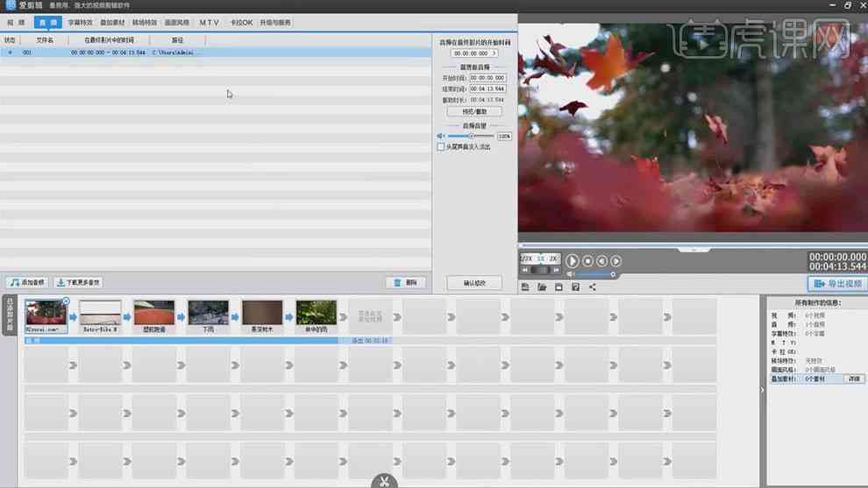The image size is (868, 488).
Task: Click the 预览/截取 button
Action: 474,112
